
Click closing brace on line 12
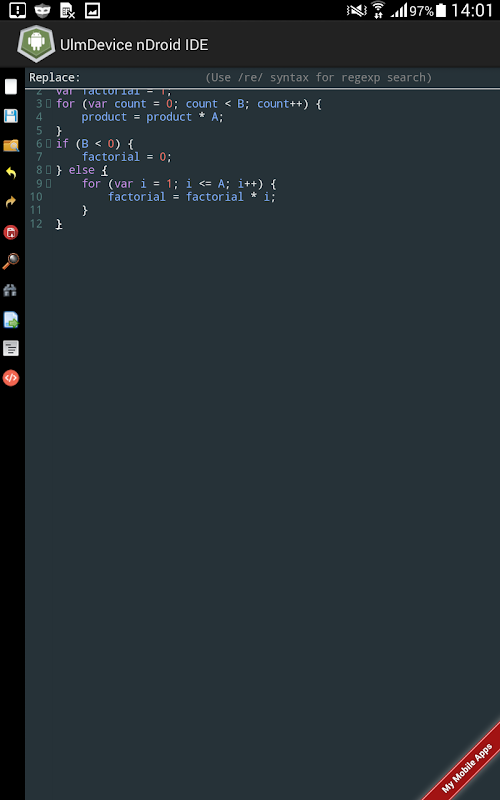coord(59,223)
